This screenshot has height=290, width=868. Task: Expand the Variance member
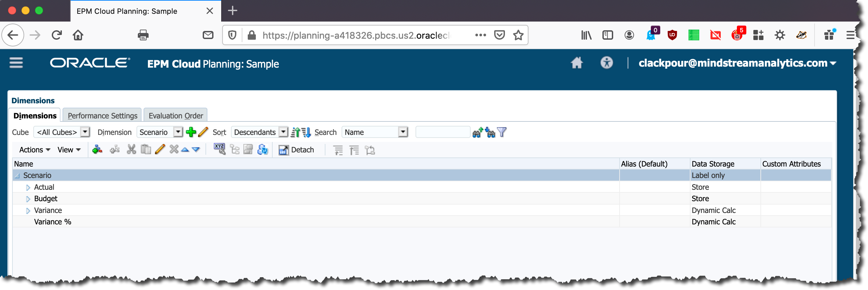(x=28, y=211)
